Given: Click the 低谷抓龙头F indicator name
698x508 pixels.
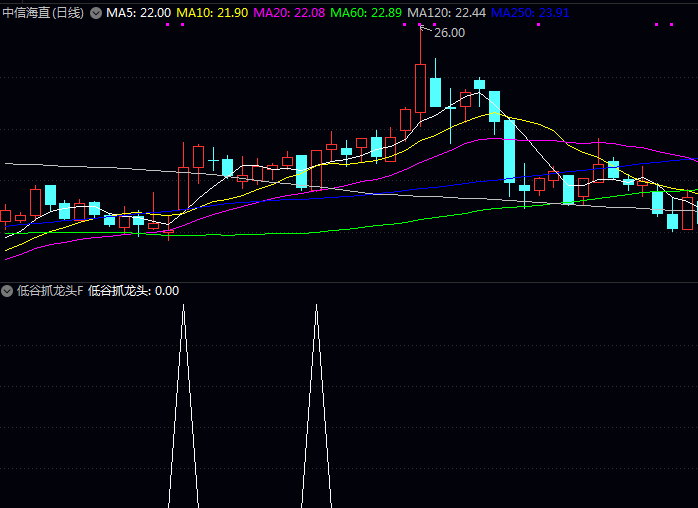Looking at the screenshot, I should pyautogui.click(x=50, y=291).
